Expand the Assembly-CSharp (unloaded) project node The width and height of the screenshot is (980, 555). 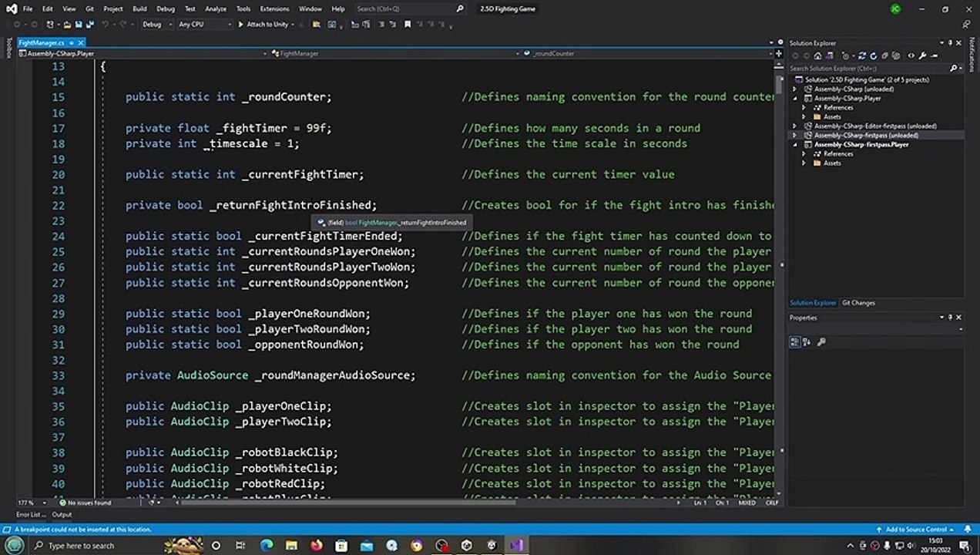point(795,89)
